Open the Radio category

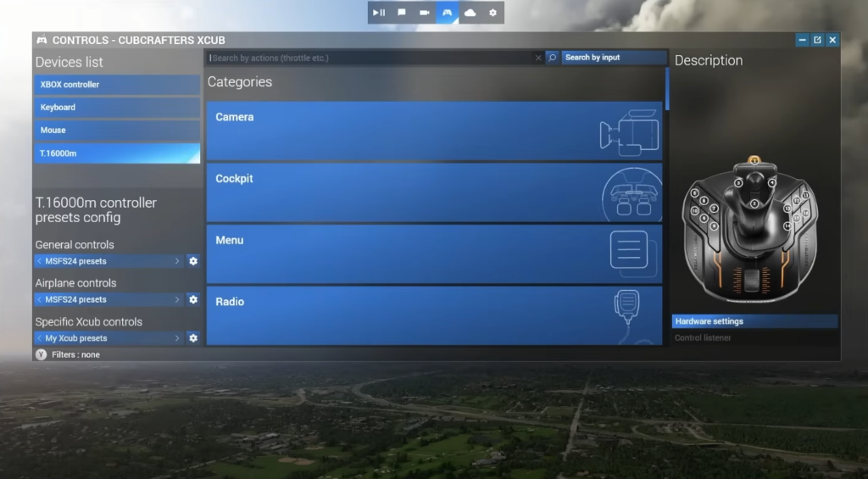[434, 315]
